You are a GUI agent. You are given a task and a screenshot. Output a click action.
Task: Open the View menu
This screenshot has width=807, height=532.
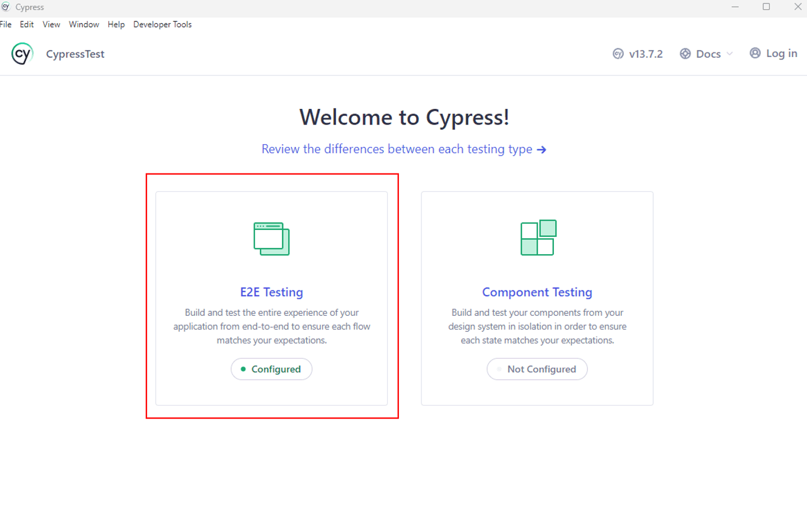[51, 24]
